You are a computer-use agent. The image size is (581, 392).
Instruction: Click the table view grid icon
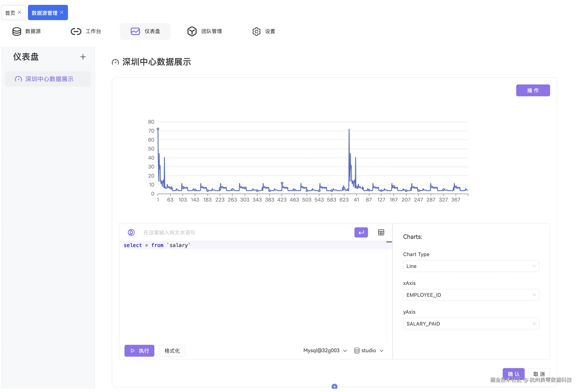click(381, 232)
